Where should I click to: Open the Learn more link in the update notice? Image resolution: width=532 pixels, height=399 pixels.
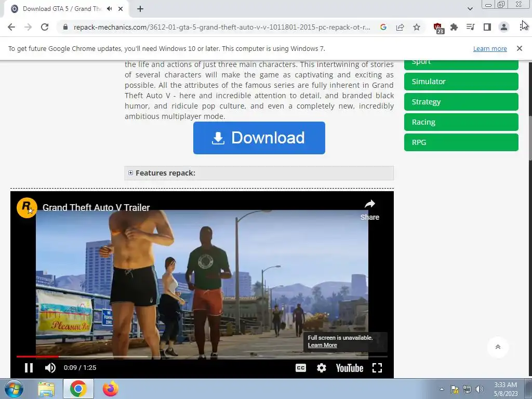490,48
